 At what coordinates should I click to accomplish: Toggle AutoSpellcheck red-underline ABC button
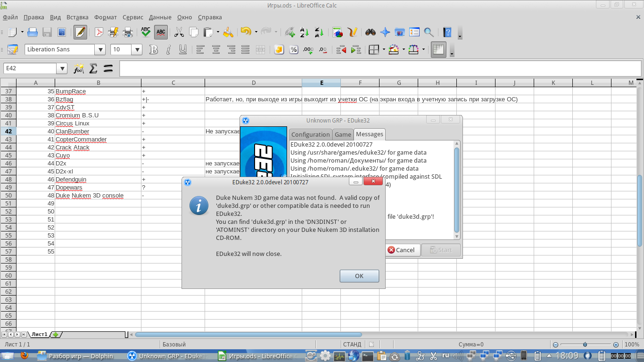(161, 32)
